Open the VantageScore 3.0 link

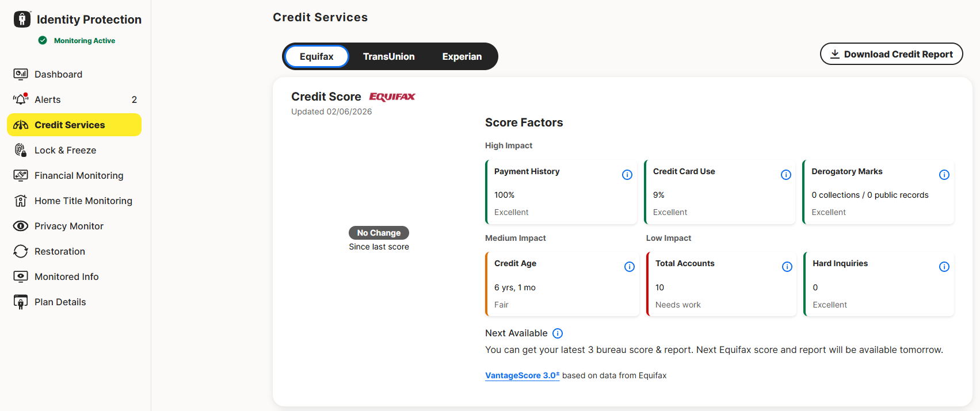tap(521, 375)
